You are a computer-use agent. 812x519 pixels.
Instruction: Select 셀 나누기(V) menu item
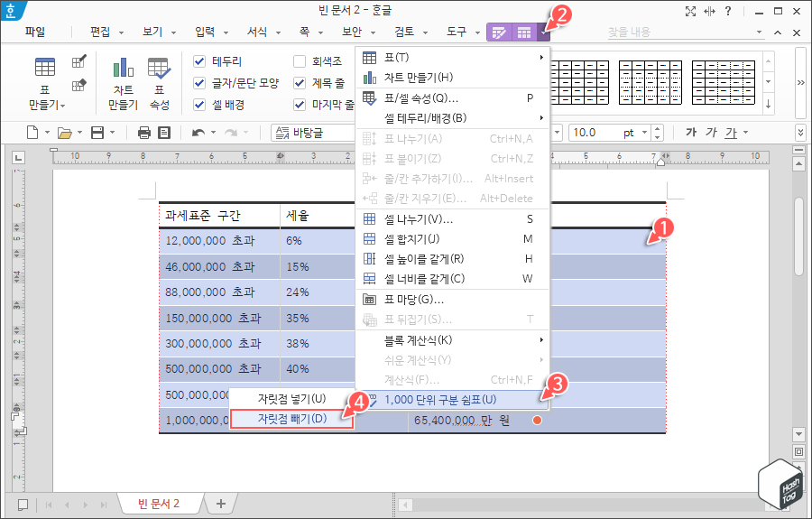click(x=452, y=219)
